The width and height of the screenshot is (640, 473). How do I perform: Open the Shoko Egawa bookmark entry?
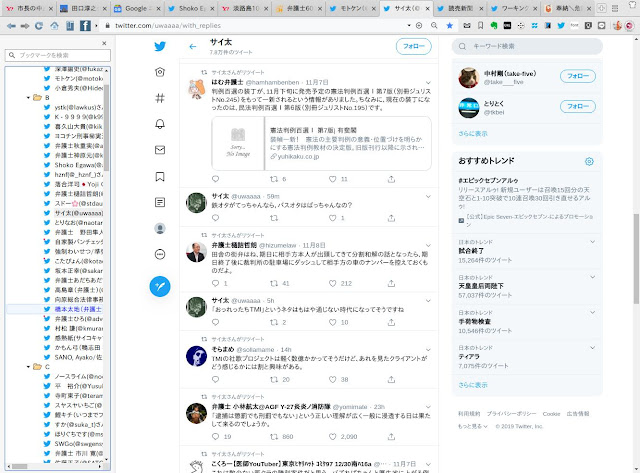pos(73,165)
